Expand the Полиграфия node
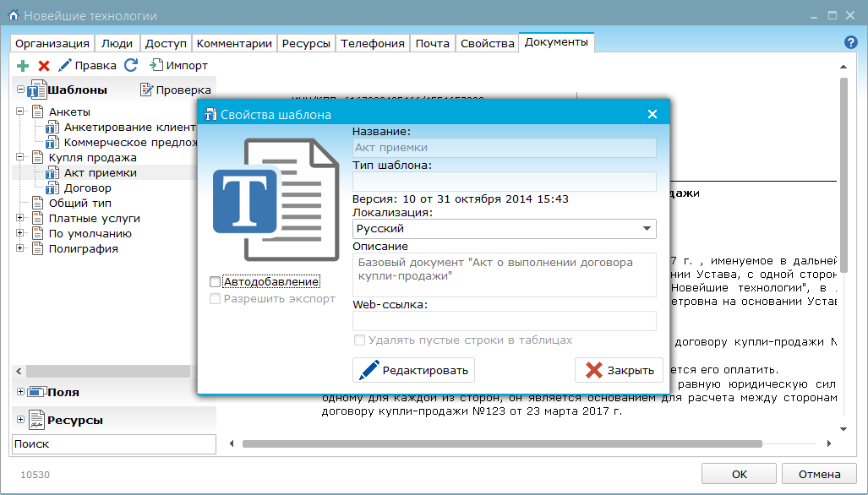The image size is (868, 495). [x=20, y=247]
